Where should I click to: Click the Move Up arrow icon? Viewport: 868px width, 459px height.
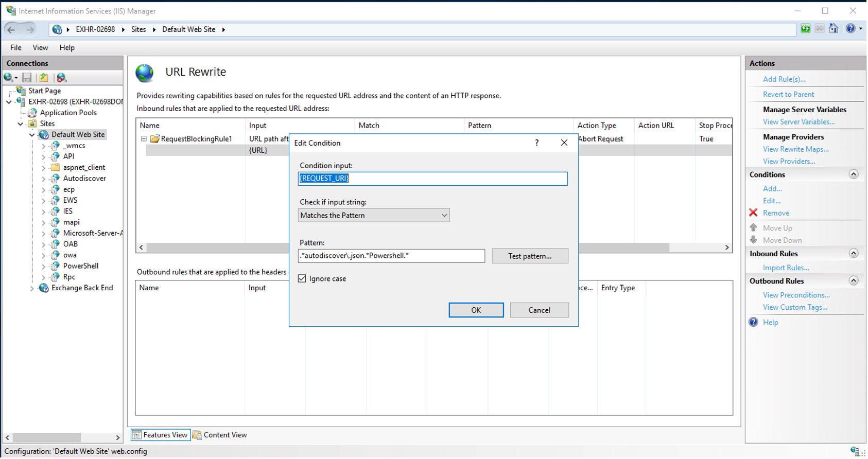(754, 228)
